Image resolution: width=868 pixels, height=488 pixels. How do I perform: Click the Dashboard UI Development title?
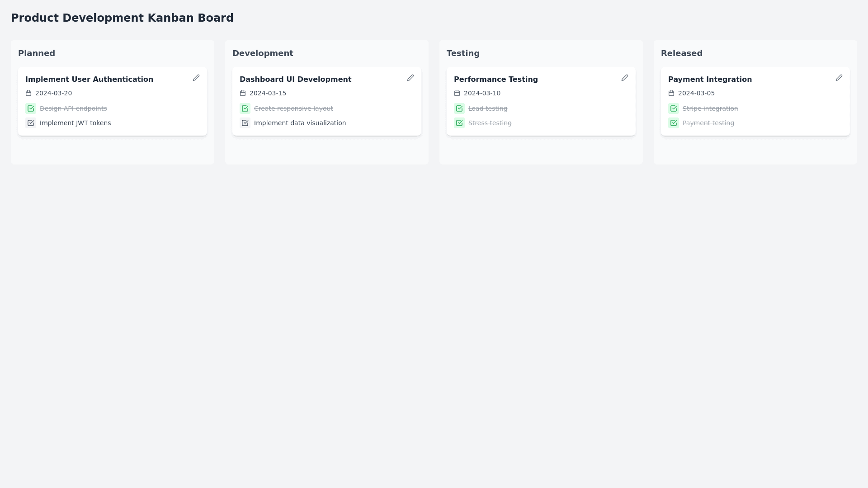pos(295,80)
